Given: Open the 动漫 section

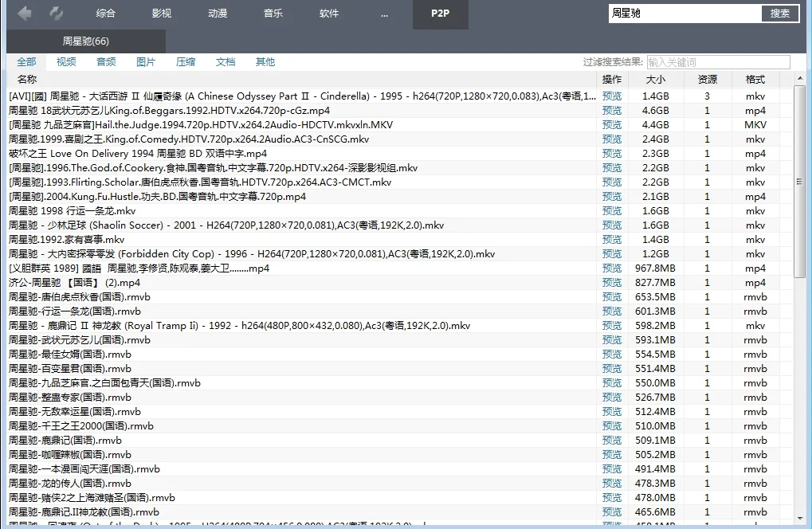Looking at the screenshot, I should coord(217,14).
